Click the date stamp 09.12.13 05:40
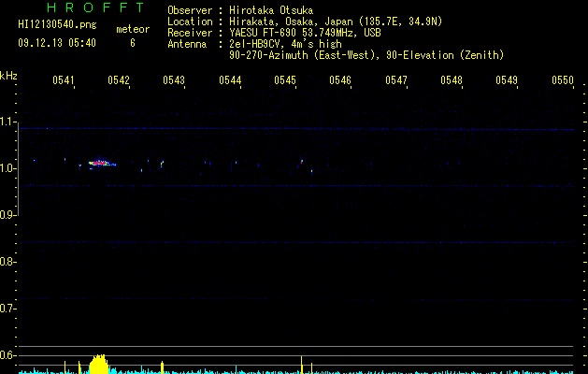 tap(57, 43)
